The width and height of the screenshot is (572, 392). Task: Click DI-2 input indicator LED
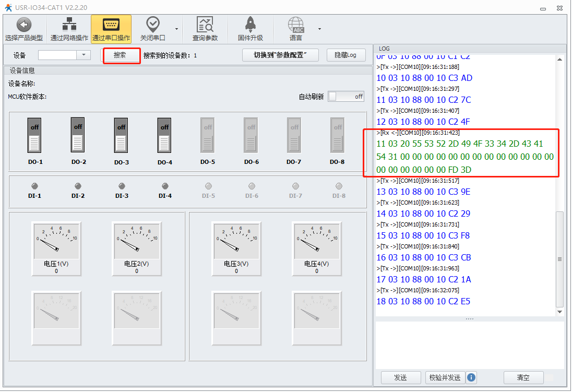click(78, 186)
